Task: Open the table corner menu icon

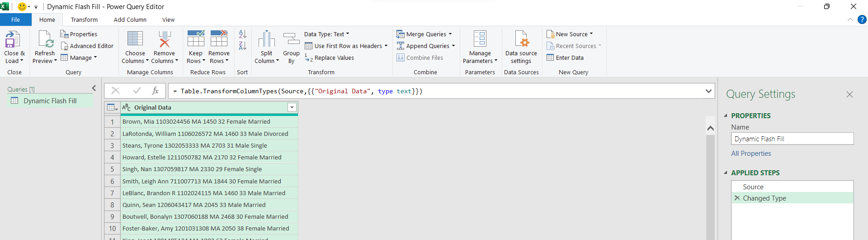Action: (x=112, y=107)
